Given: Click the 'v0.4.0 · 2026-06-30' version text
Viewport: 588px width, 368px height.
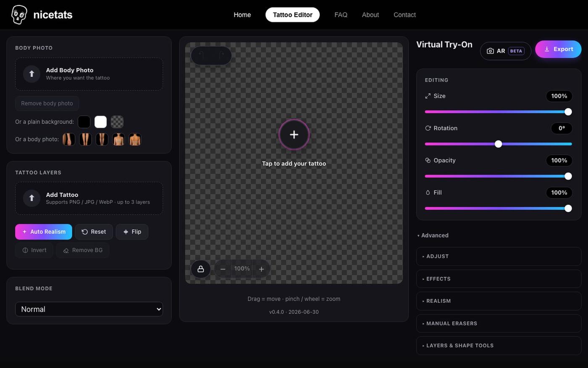Looking at the screenshot, I should pos(294,312).
